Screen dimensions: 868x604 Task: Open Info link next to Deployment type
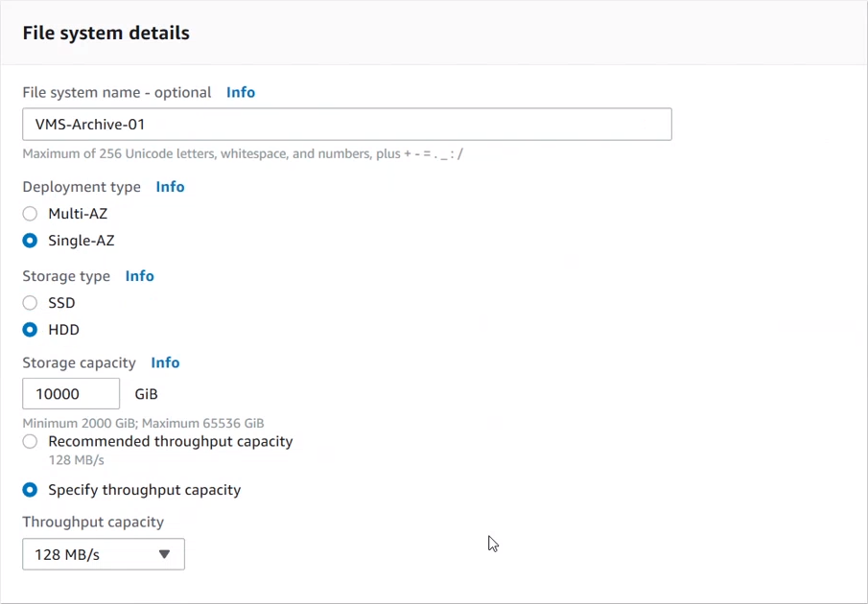point(170,187)
